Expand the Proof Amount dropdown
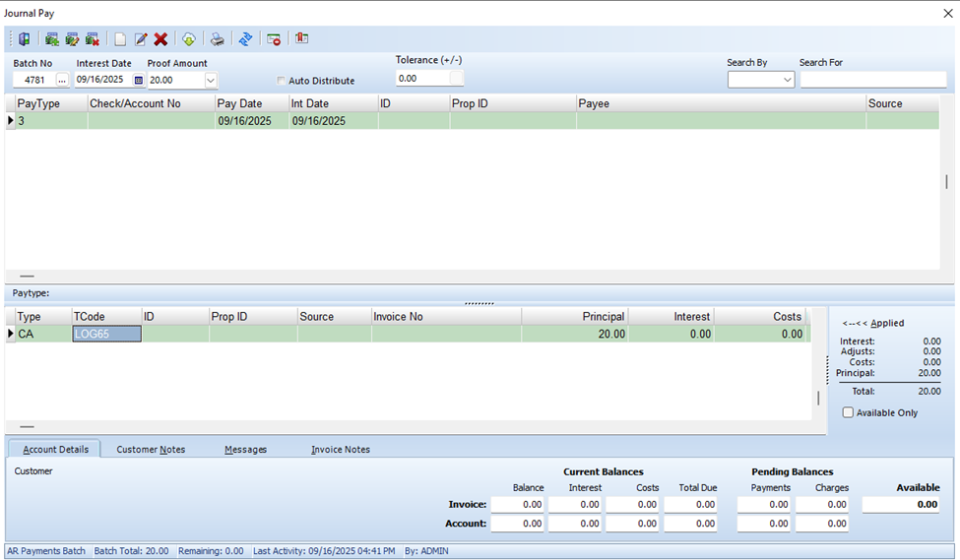 (x=211, y=80)
